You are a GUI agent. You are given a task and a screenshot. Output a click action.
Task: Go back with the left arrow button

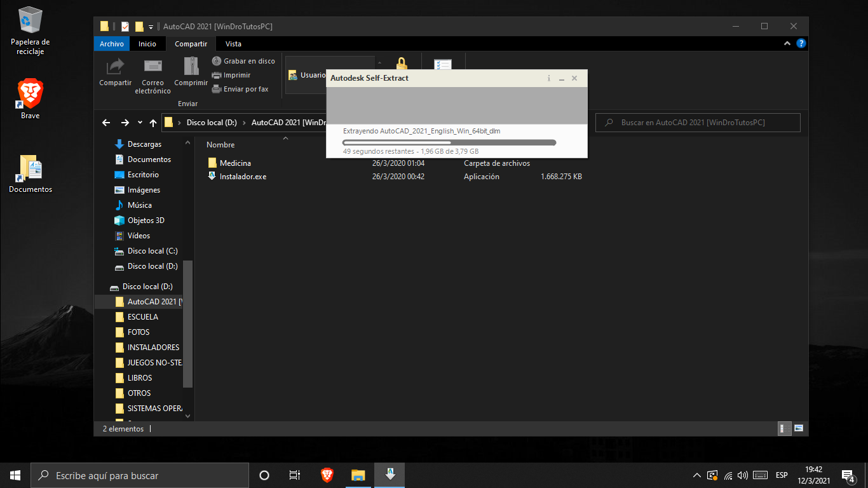[x=106, y=123]
